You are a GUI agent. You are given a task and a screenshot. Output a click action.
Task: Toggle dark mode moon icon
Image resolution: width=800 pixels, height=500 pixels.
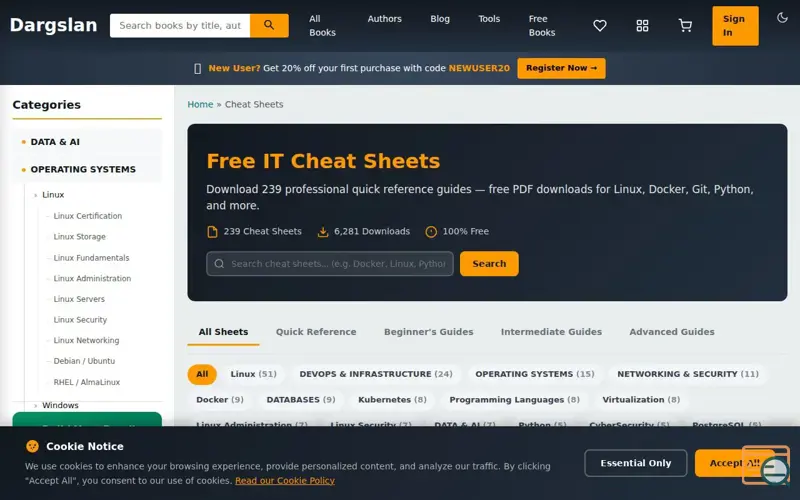[x=782, y=18]
